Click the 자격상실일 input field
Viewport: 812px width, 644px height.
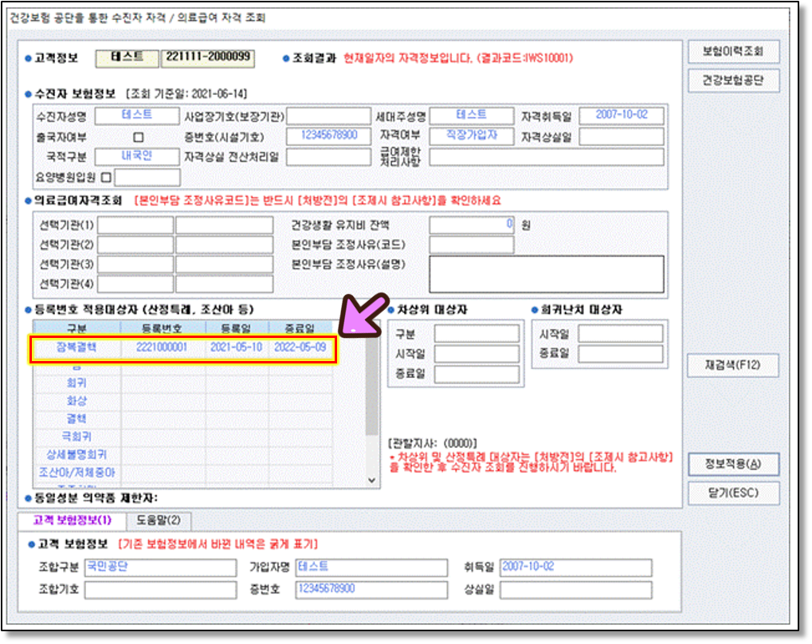pyautogui.click(x=621, y=136)
